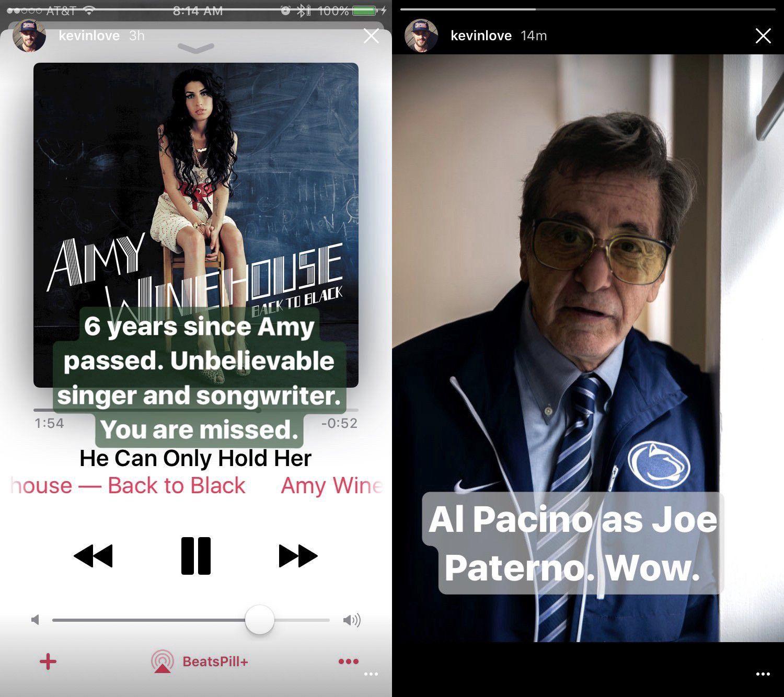The image size is (784, 697).
Task: Pause the currently playing song
Action: click(196, 555)
